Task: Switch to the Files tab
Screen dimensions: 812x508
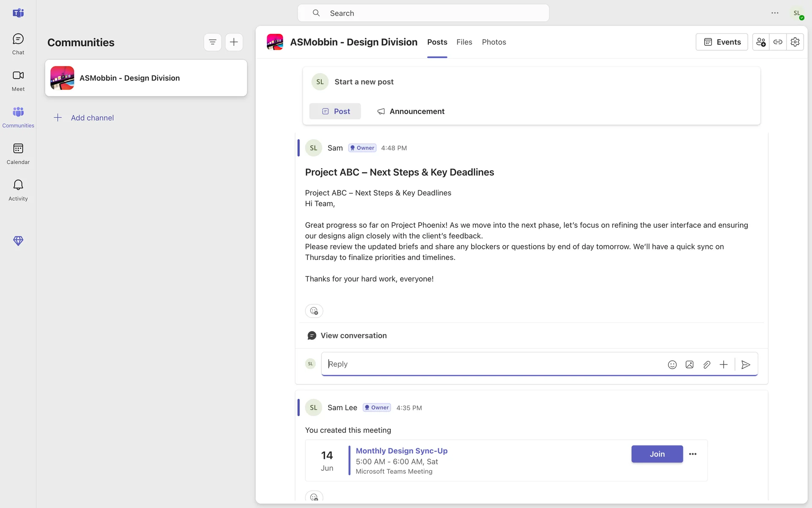Action: coord(464,42)
